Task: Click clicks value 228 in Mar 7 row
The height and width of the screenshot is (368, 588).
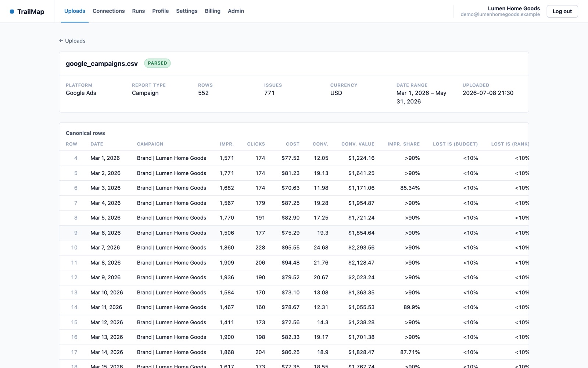Action: click(x=260, y=248)
